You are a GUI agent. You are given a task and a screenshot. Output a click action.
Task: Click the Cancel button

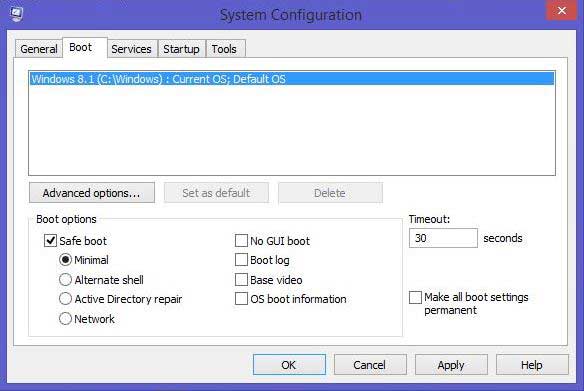pyautogui.click(x=370, y=365)
